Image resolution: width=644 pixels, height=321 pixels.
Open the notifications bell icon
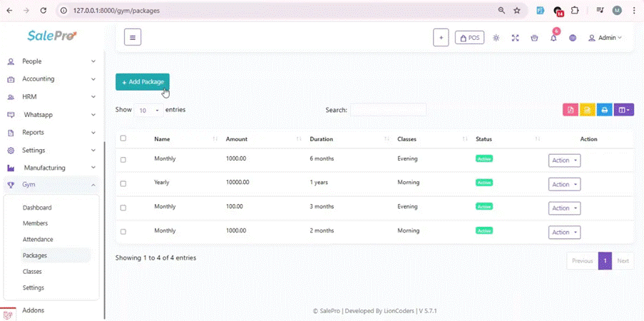pyautogui.click(x=553, y=38)
